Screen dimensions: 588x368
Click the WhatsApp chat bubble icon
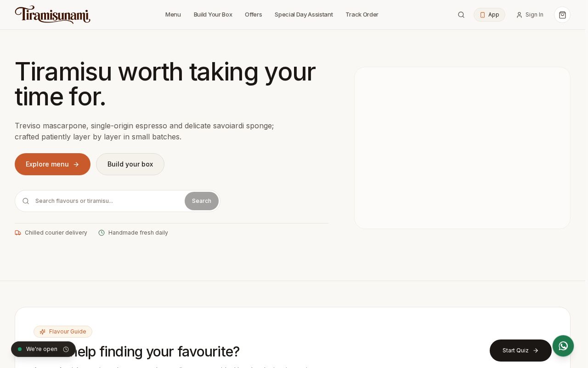563,346
